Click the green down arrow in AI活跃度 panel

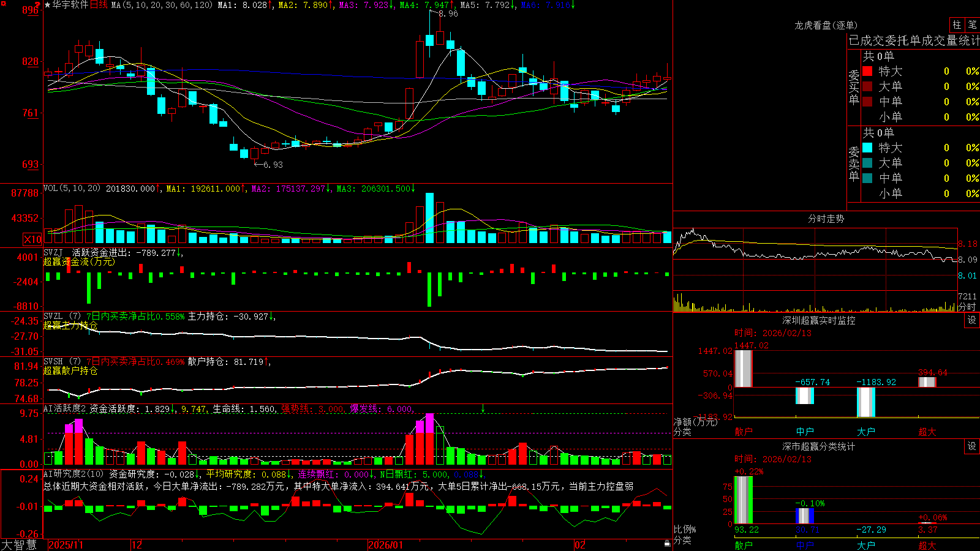point(483,408)
